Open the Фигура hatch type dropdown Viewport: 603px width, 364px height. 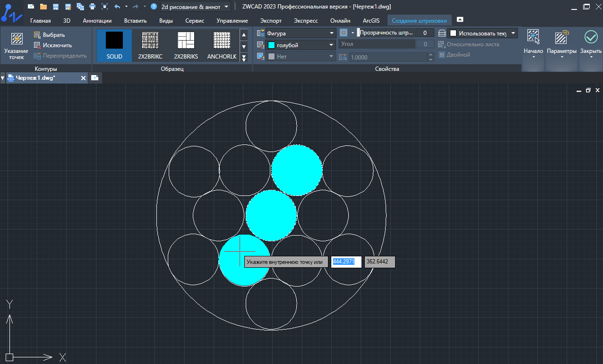pyautogui.click(x=301, y=33)
